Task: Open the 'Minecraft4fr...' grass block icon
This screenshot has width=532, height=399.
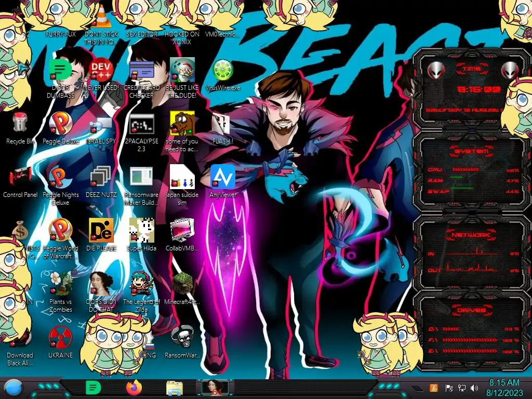Action: [x=182, y=284]
